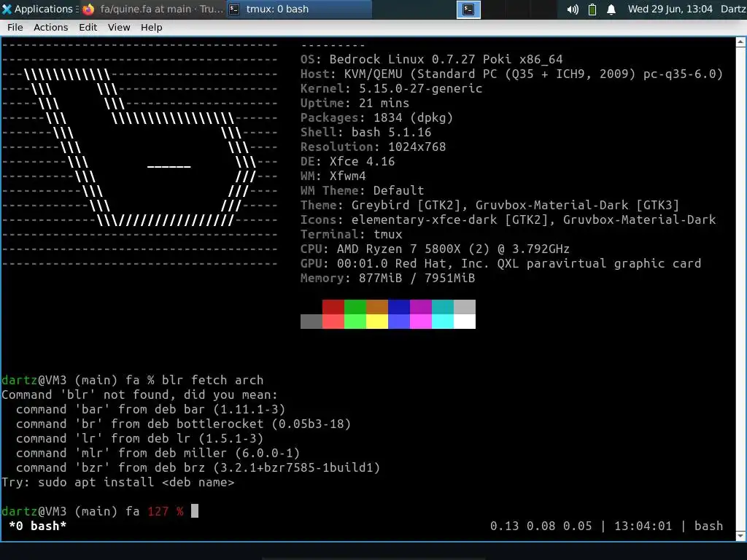Click the bright magenta color block
The width and height of the screenshot is (747, 560).
point(421,322)
